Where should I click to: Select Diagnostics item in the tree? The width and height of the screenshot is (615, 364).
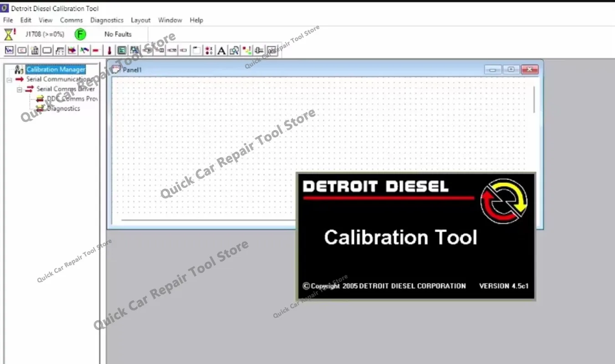(x=63, y=108)
